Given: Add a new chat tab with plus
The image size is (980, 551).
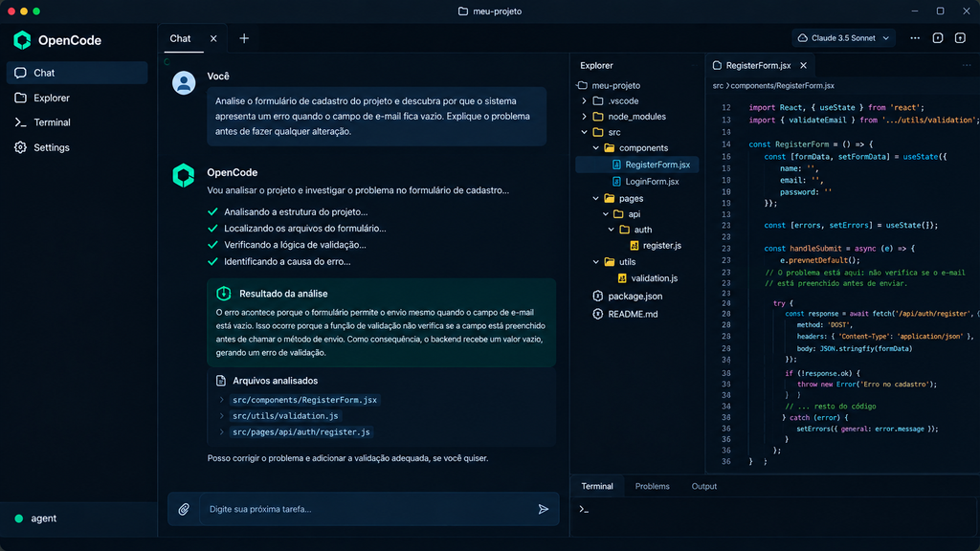Looking at the screenshot, I should coord(244,38).
